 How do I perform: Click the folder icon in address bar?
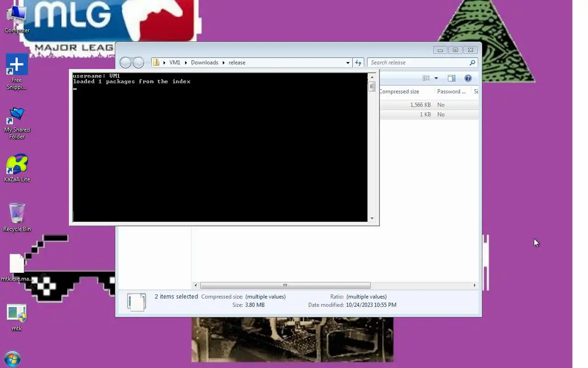tap(156, 63)
